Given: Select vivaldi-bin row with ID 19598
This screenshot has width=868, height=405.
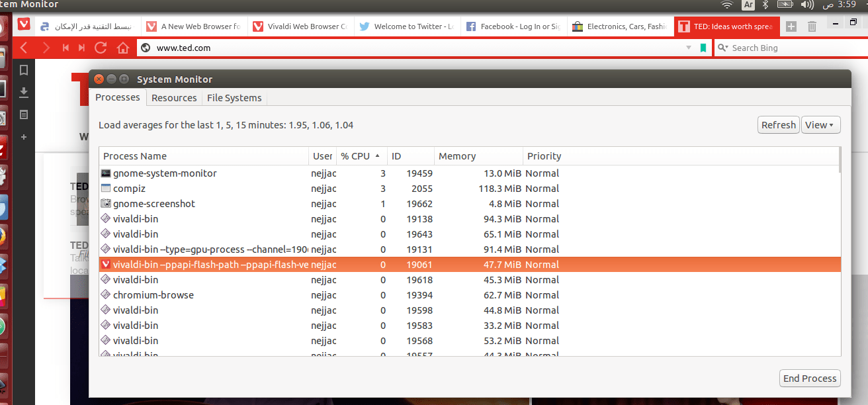Looking at the screenshot, I should pyautogui.click(x=468, y=310).
